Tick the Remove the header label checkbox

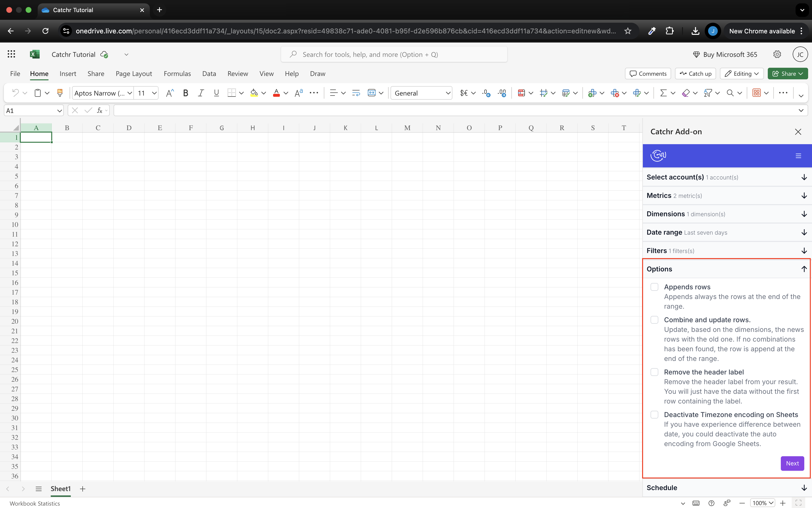(654, 372)
